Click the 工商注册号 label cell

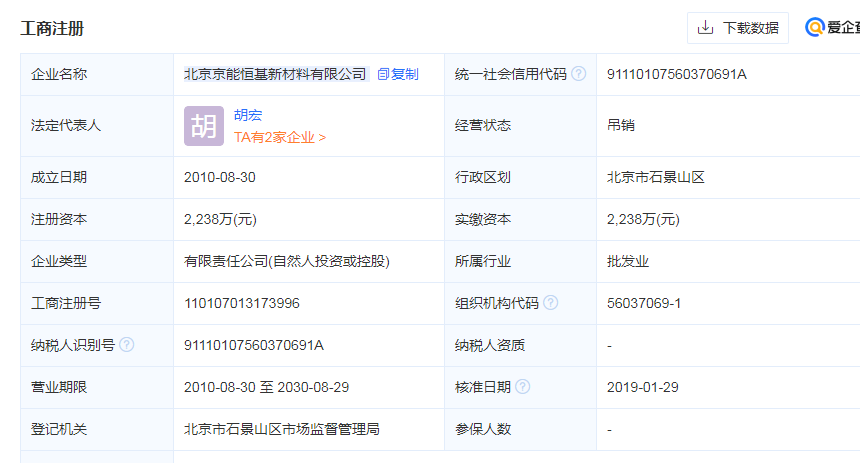point(97,303)
